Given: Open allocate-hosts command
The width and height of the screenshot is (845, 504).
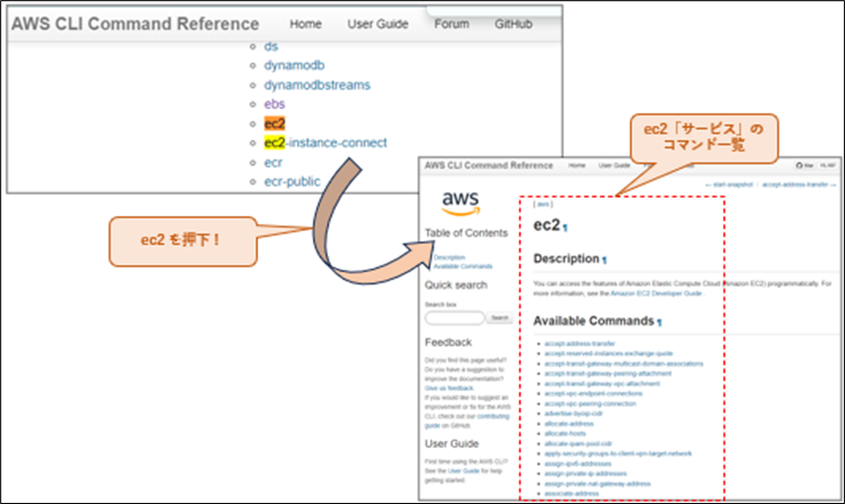Looking at the screenshot, I should (x=565, y=434).
